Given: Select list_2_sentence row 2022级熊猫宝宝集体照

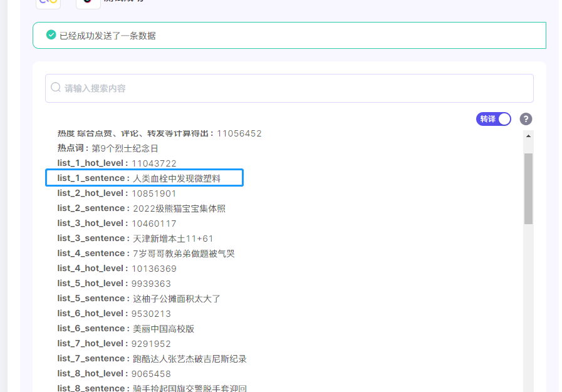Looking at the screenshot, I should [142, 209].
